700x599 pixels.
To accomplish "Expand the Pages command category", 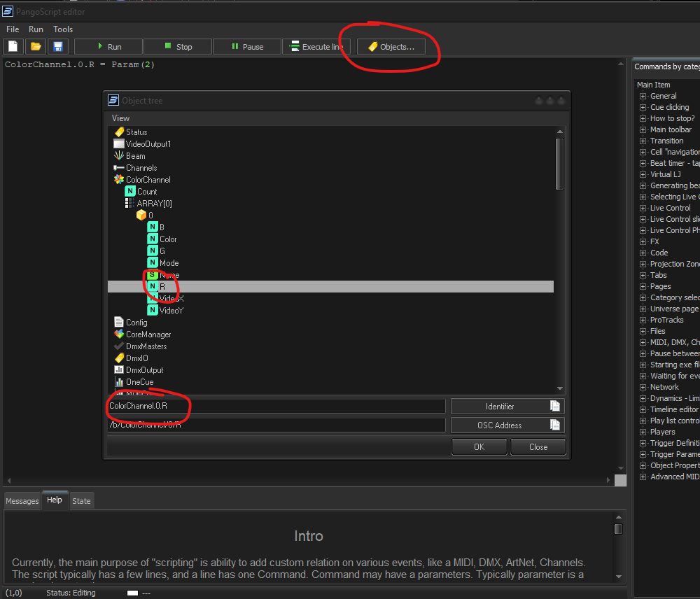I will coord(643,286).
